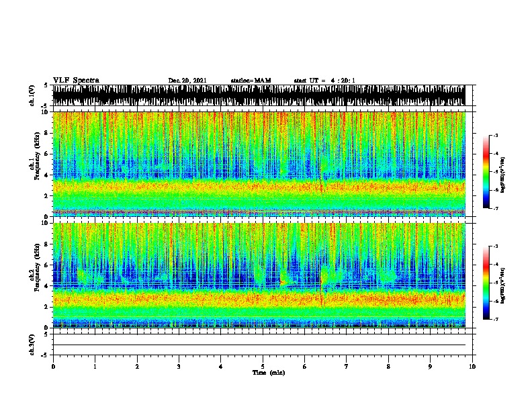Click time axis tick label "2"
This screenshot has height=411, width=532.
[137, 367]
